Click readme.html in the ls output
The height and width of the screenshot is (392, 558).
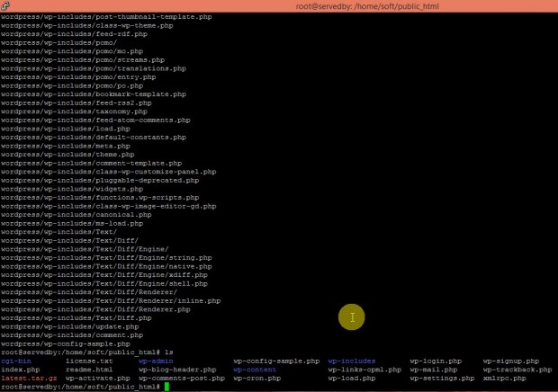pyautogui.click(x=89, y=370)
